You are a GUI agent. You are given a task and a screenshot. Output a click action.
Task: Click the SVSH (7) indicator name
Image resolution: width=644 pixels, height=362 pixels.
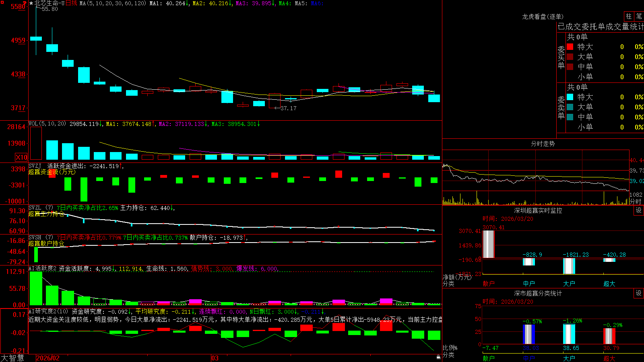(41, 238)
